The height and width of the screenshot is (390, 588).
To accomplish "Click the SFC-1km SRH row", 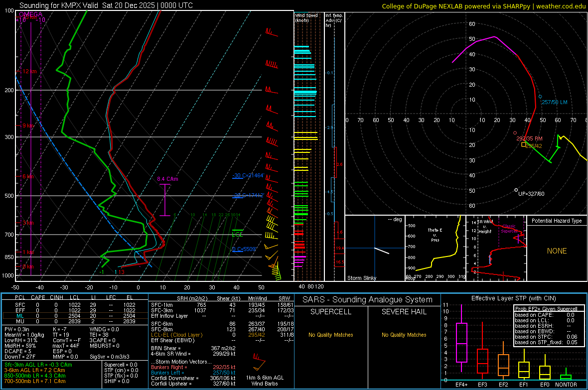I will click(x=222, y=305).
